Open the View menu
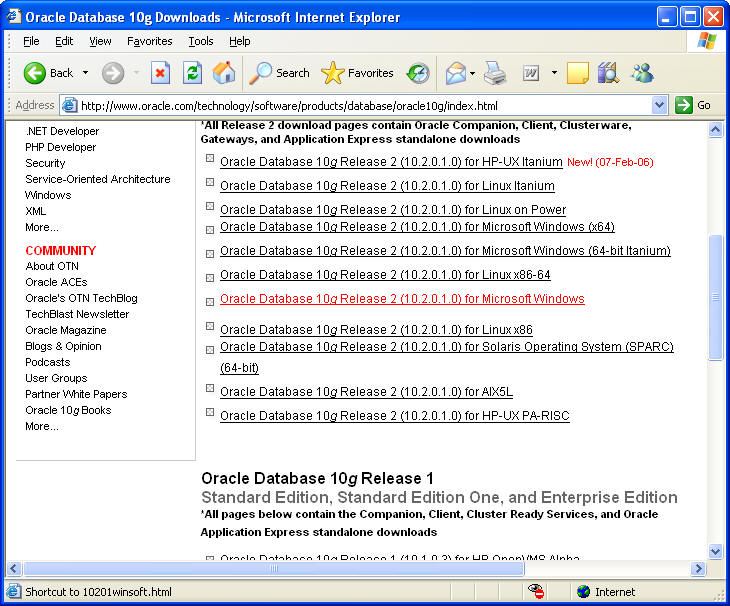Screen dimensions: 730x606 tap(100, 41)
